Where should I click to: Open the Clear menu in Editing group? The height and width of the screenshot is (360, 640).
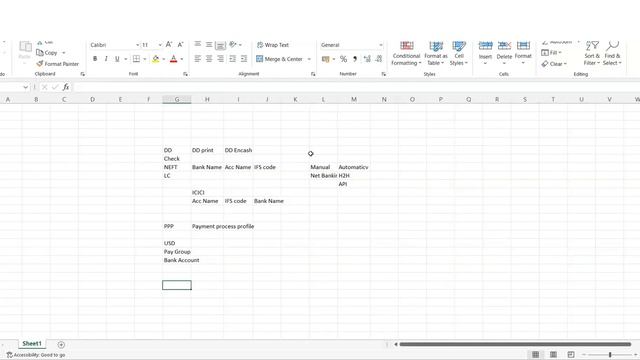554,64
